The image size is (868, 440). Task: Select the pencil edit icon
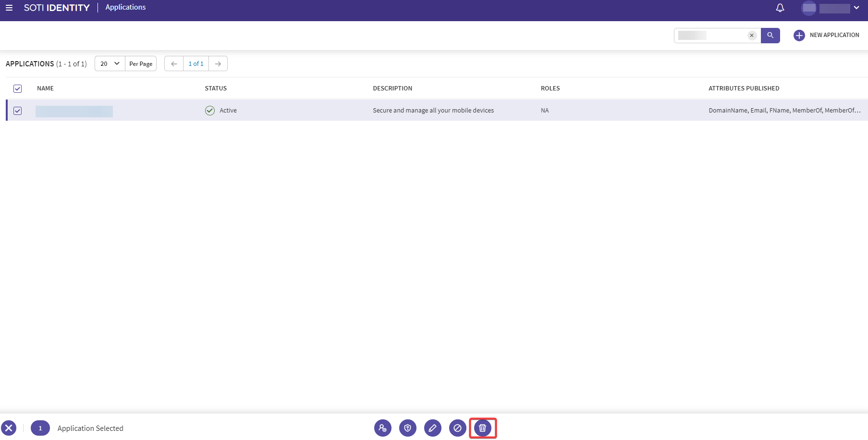point(432,427)
